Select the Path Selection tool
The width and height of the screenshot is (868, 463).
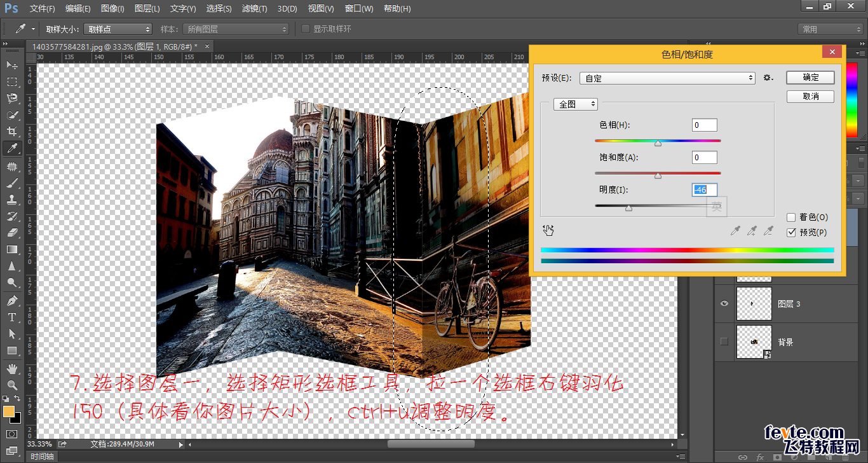point(12,333)
